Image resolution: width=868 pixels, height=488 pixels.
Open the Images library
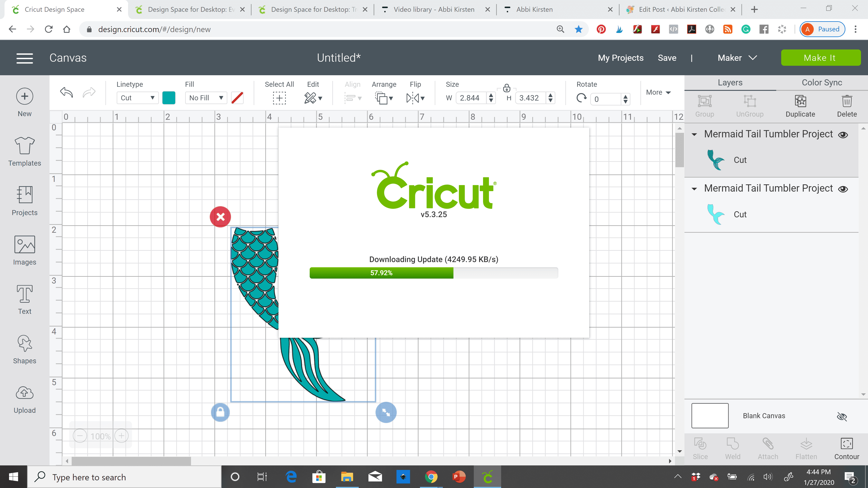[25, 251]
